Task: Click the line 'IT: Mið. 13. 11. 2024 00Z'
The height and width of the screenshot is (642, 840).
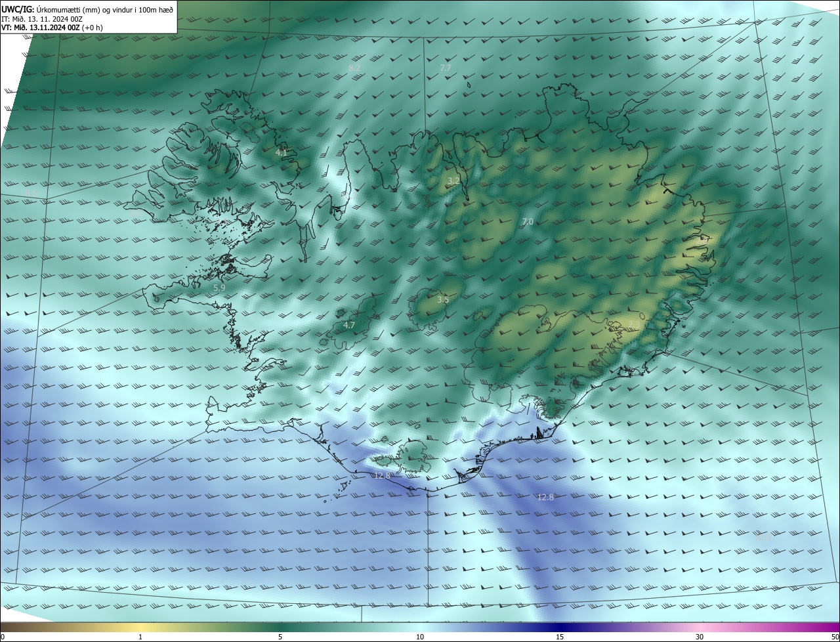Action: [x=42, y=18]
